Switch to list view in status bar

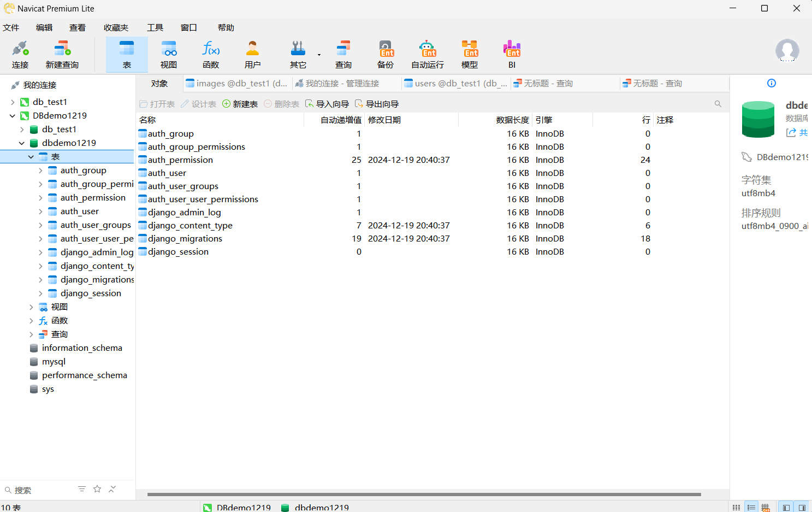(751, 508)
